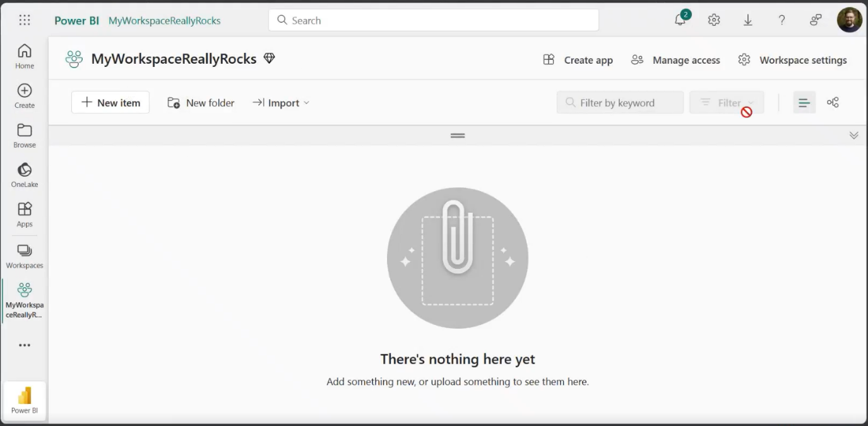Select the MyWorkspaceReallyRocks breadcrumb link
This screenshot has width=868, height=426.
(x=164, y=20)
